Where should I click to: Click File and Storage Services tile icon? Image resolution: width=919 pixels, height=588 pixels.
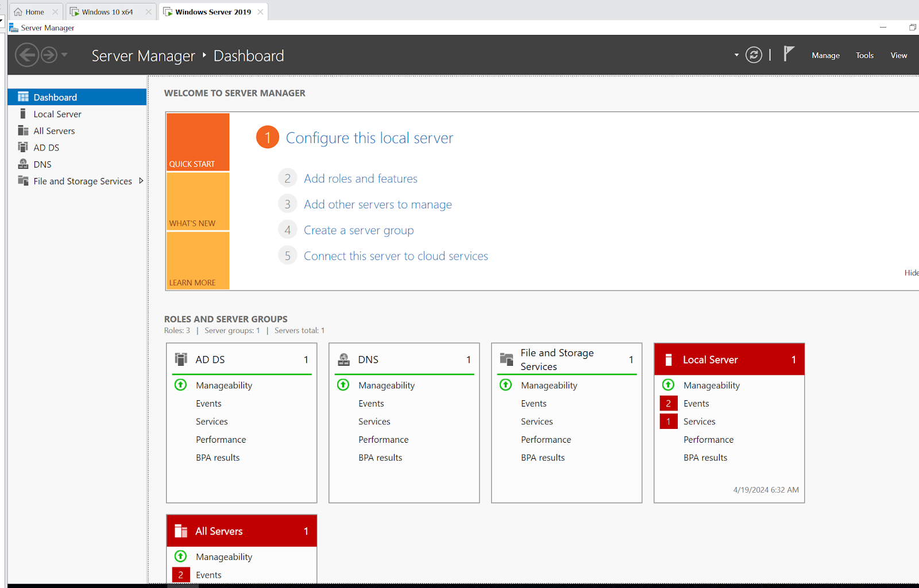coord(506,359)
